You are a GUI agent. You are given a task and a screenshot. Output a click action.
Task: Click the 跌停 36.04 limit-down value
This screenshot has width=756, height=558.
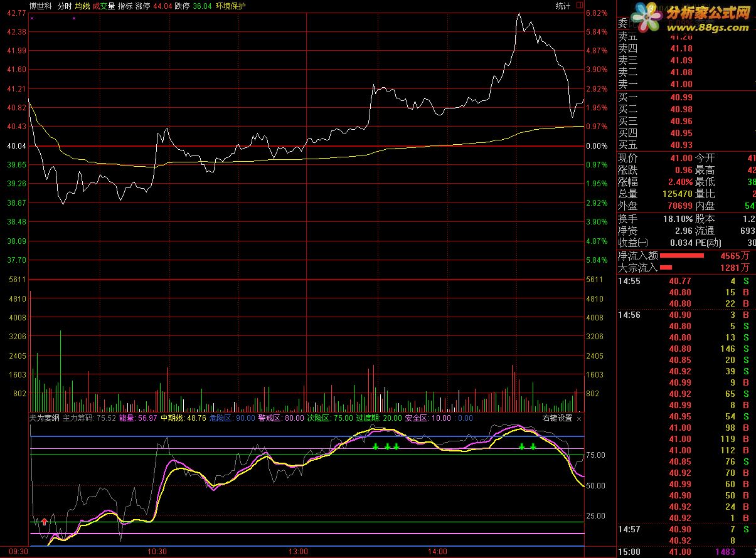[x=193, y=6]
